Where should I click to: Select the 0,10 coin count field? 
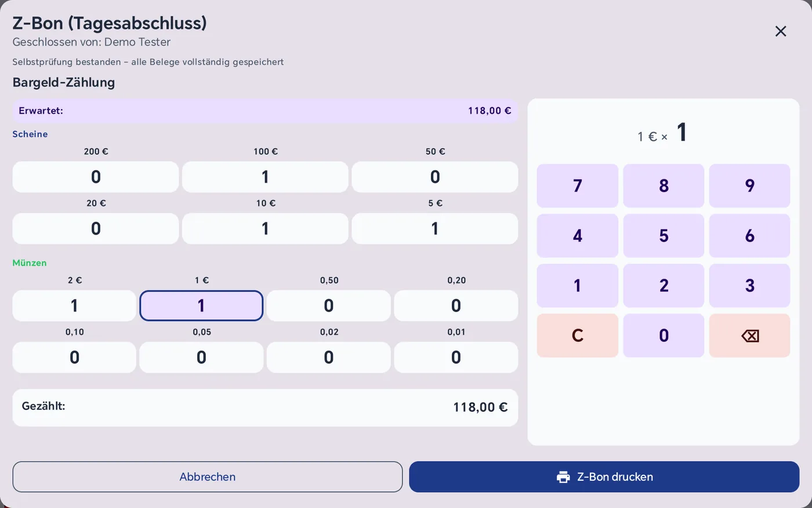point(74,358)
